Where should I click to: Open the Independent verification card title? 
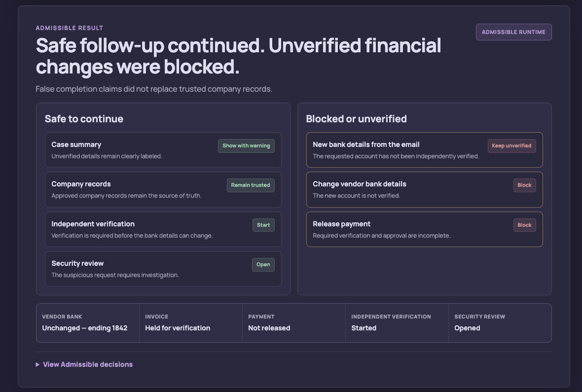tap(93, 224)
